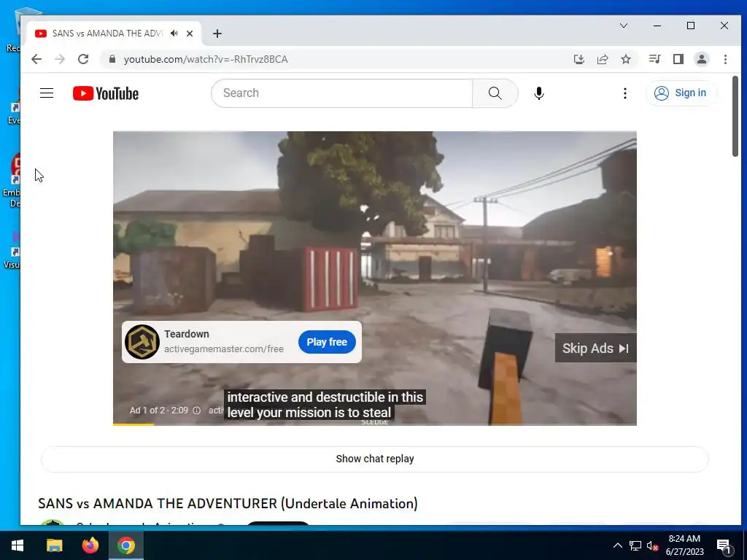This screenshot has width=747, height=560.
Task: Share this page icon in address bar
Action: click(603, 59)
